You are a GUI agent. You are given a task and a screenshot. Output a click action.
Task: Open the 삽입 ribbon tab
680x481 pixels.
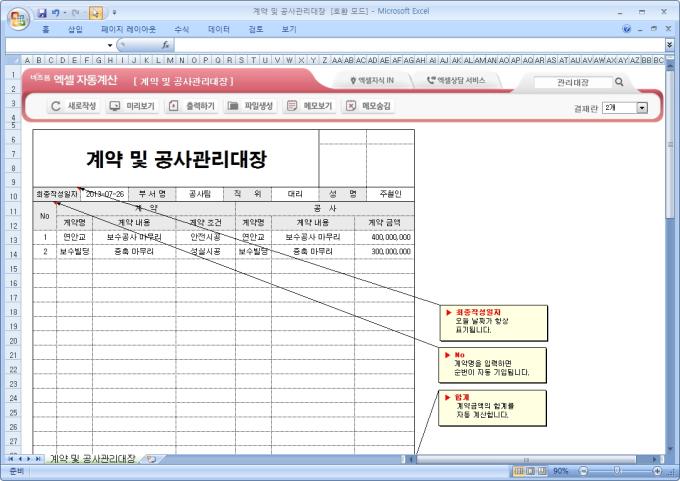[x=75, y=29]
